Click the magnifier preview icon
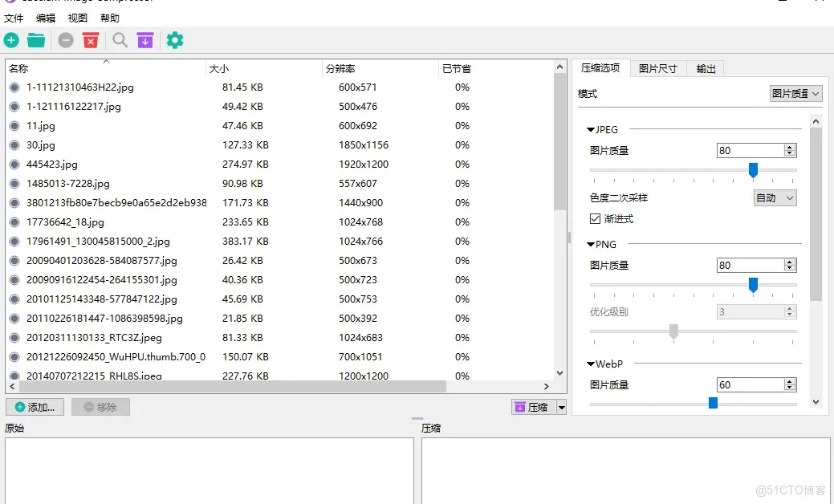The width and height of the screenshot is (834, 504). tap(120, 39)
